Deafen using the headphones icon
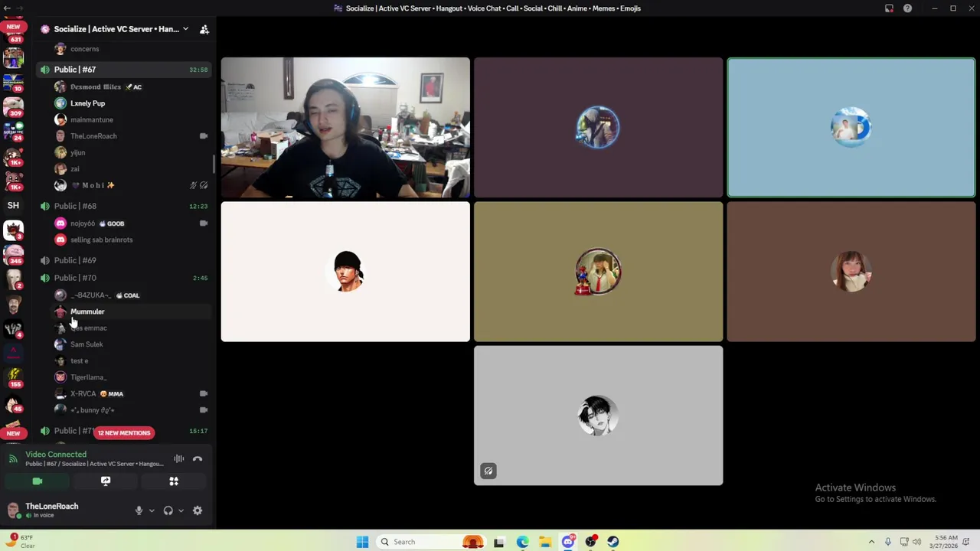The width and height of the screenshot is (980, 551). point(168,510)
